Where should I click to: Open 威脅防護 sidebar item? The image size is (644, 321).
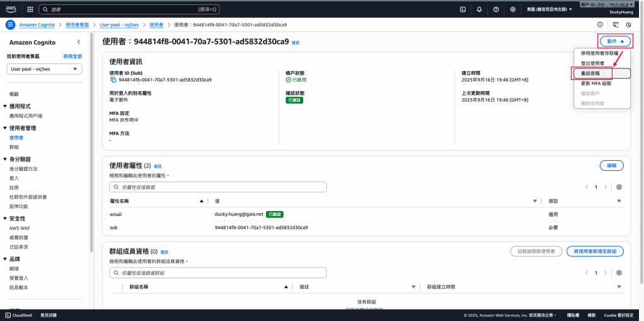pyautogui.click(x=18, y=237)
